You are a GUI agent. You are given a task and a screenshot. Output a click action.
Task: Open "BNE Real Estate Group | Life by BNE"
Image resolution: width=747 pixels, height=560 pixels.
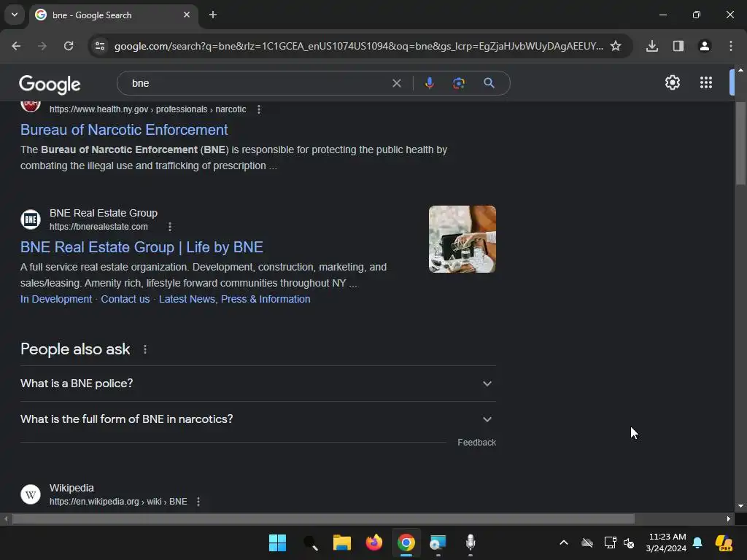pos(142,247)
